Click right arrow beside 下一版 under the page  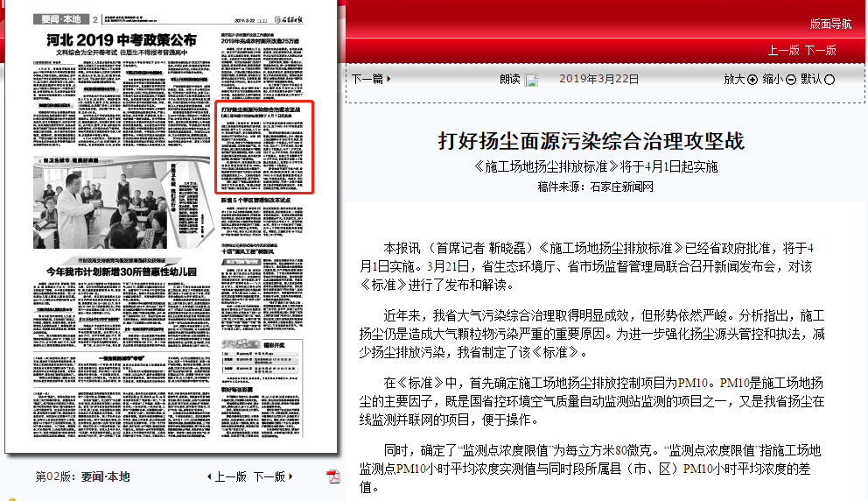(x=290, y=477)
